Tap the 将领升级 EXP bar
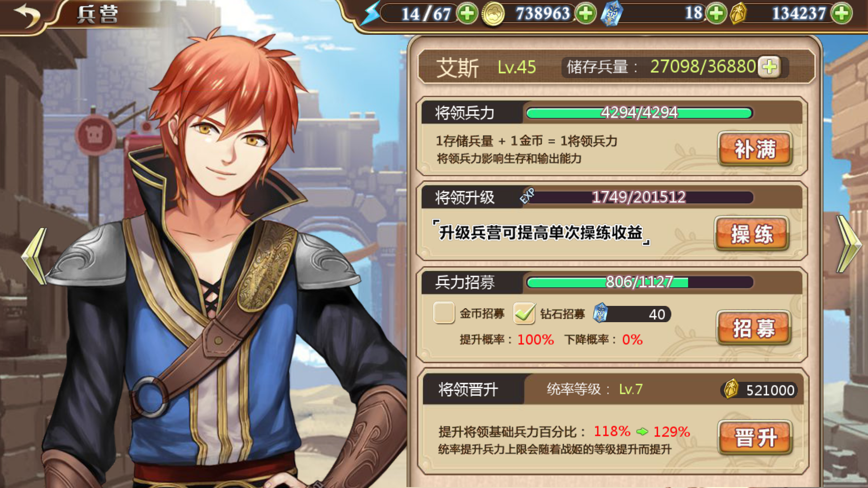 tap(640, 197)
